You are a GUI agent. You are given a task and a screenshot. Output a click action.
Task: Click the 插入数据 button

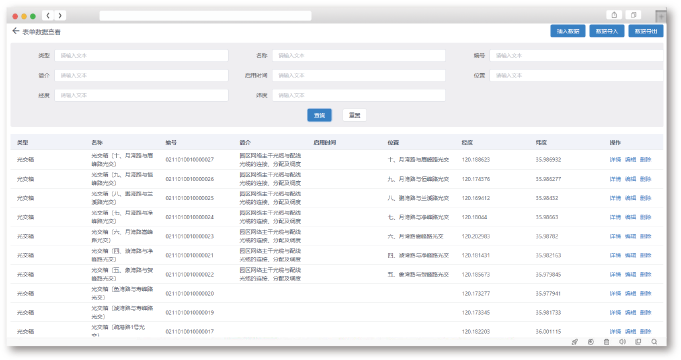click(568, 31)
